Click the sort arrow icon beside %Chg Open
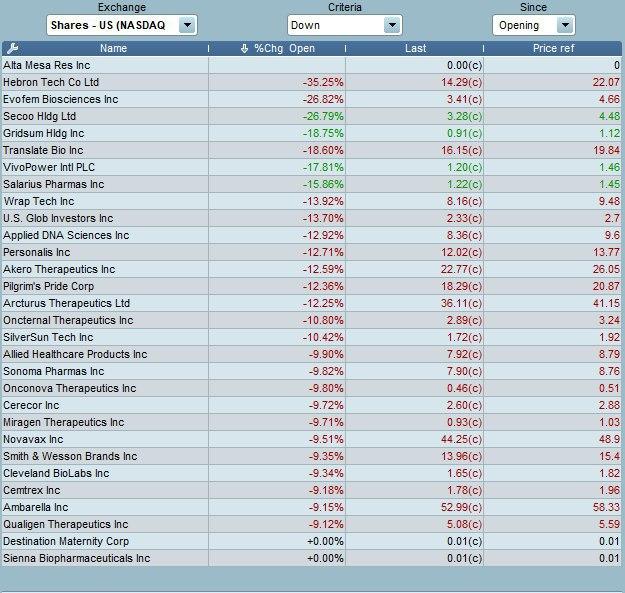625x593 pixels. [x=244, y=49]
